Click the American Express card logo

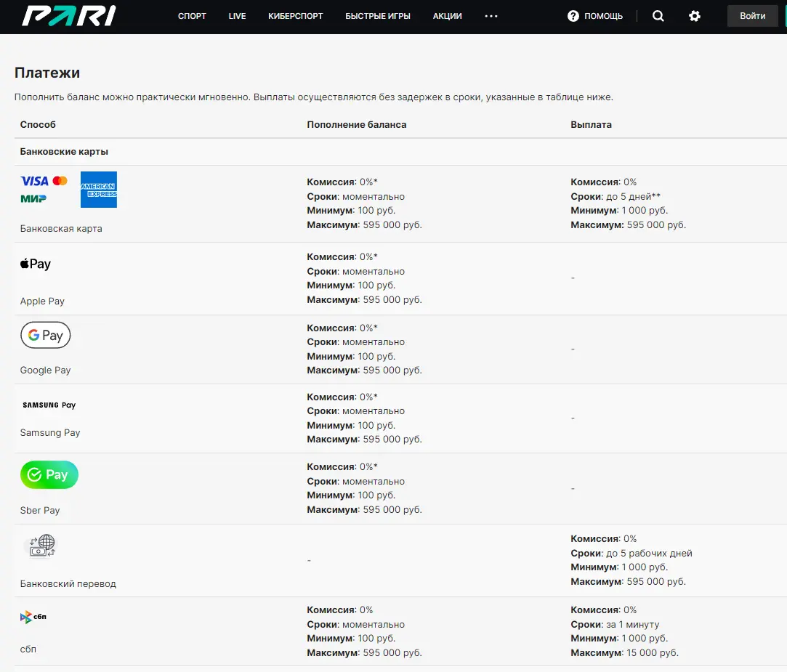point(98,190)
